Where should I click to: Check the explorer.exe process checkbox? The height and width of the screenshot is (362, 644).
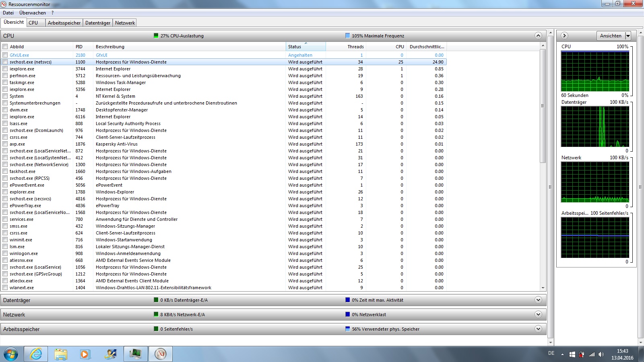click(5, 192)
